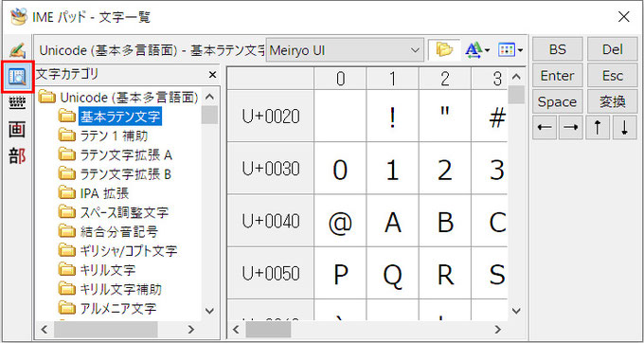Click the U+0040 row header
The image size is (644, 343).
coord(271,221)
